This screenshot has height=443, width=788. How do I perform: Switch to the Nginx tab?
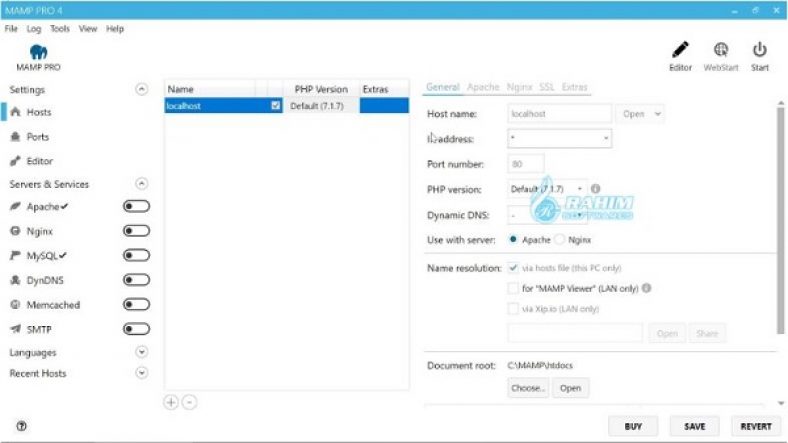pos(519,87)
